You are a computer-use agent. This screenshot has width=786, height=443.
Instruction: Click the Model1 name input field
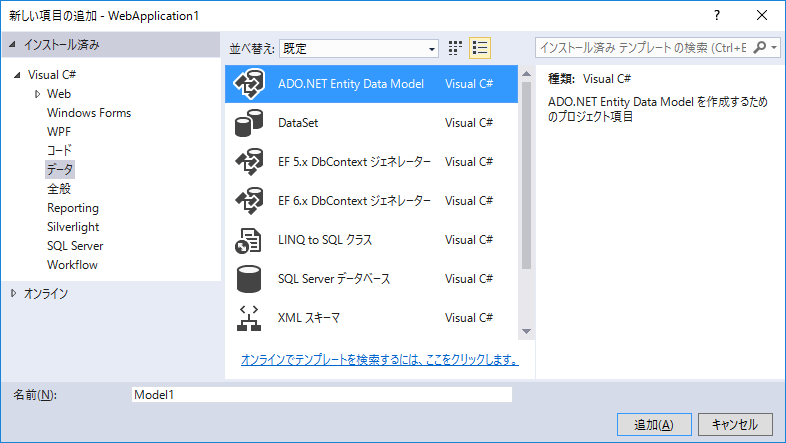coord(322,394)
